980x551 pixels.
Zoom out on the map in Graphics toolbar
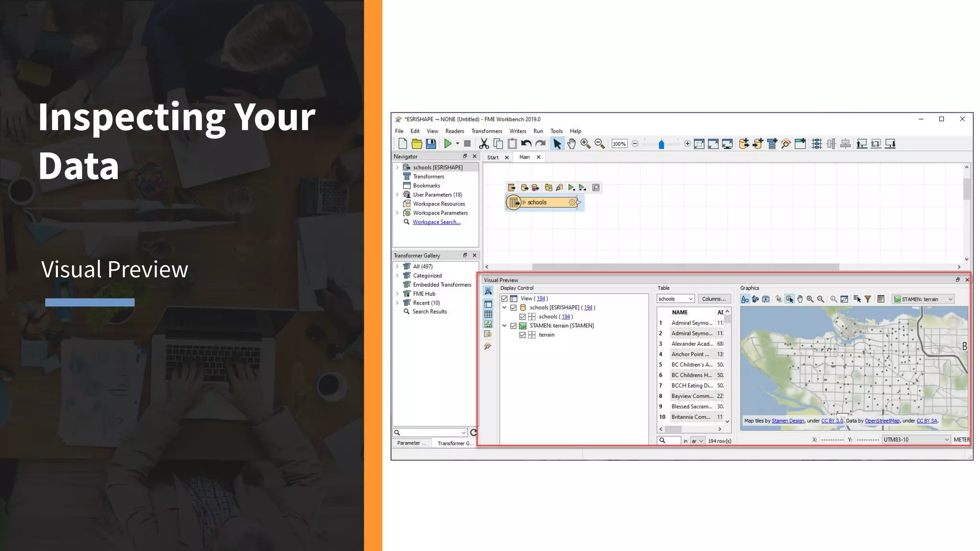pyautogui.click(x=821, y=299)
